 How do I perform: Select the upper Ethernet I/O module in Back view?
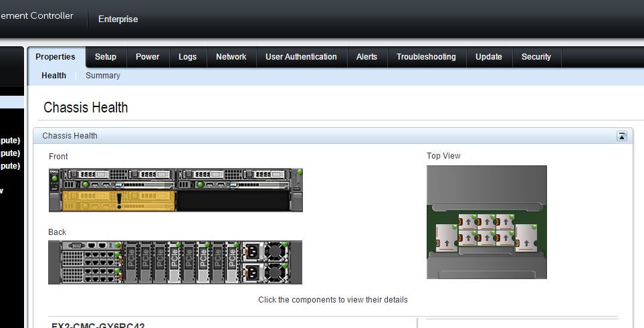point(92,258)
